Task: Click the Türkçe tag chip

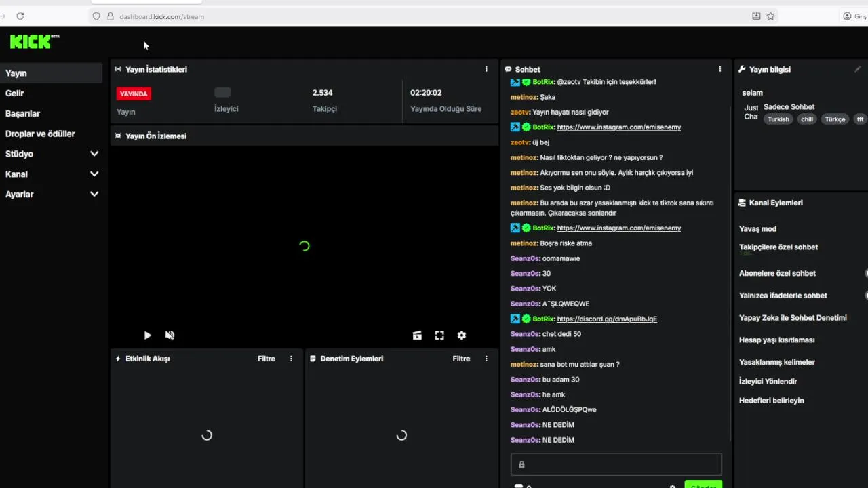Action: point(835,119)
